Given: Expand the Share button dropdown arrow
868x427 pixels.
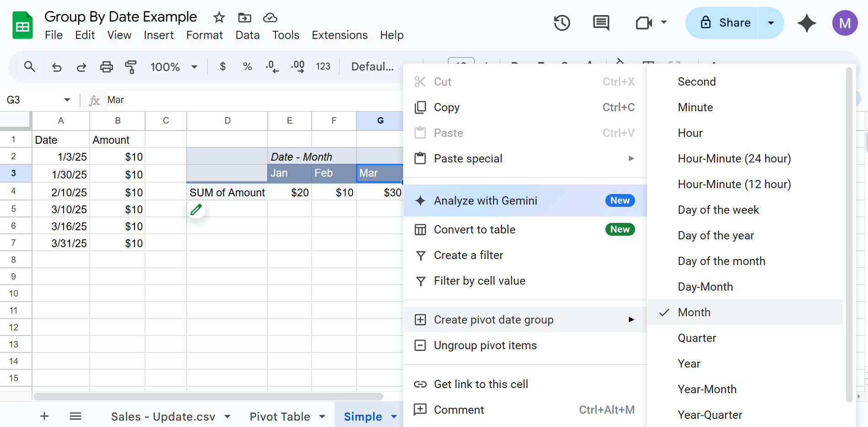Looking at the screenshot, I should [771, 23].
